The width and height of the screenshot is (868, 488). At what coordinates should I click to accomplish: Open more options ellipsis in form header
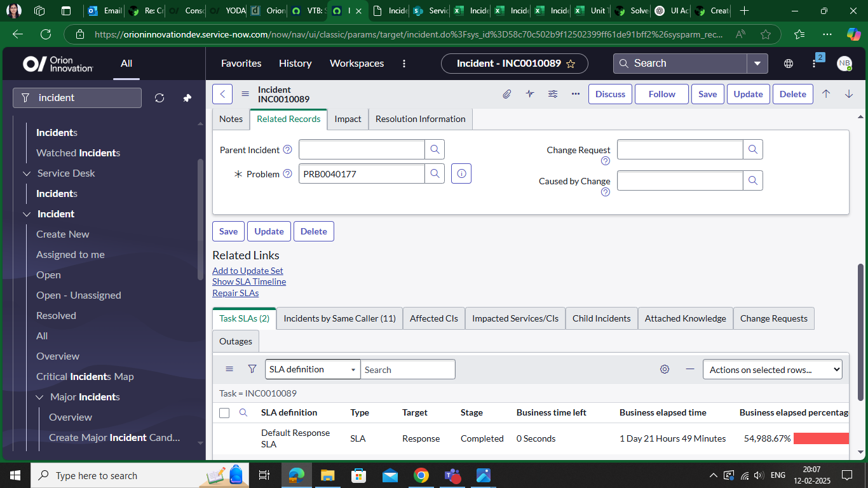pos(576,94)
